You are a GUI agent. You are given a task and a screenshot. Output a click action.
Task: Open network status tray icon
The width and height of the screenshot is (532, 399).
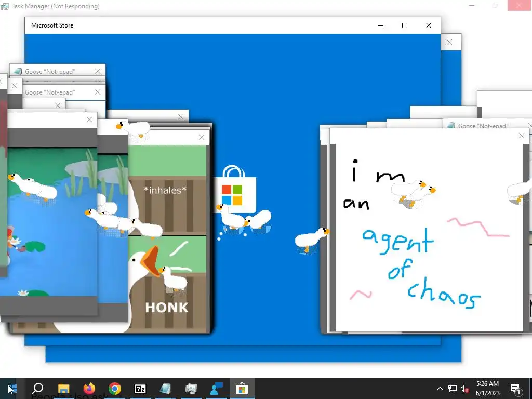(x=453, y=389)
